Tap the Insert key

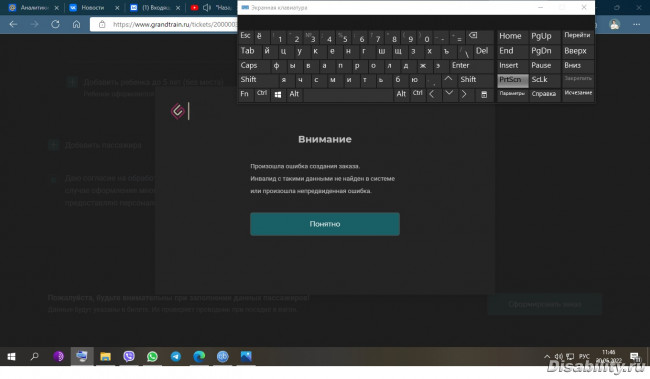[512, 66]
